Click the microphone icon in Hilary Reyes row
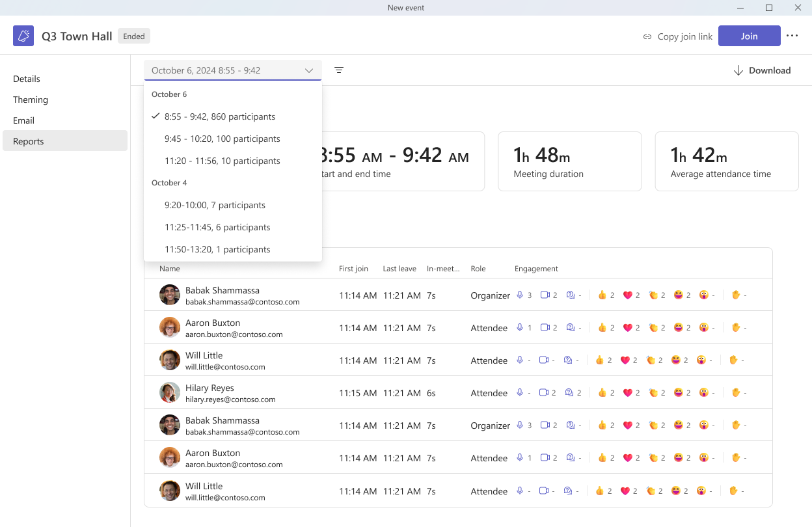 pyautogui.click(x=520, y=393)
